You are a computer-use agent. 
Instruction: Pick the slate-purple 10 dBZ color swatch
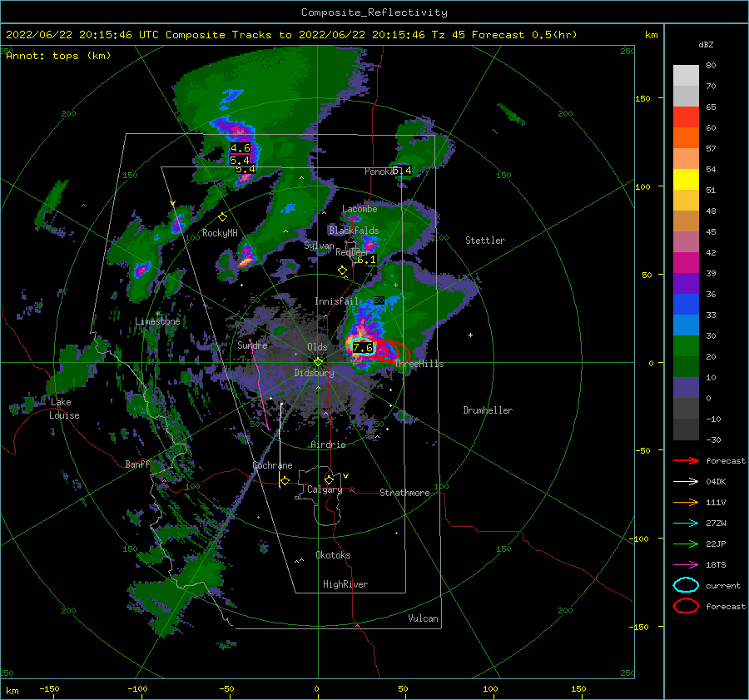[x=686, y=387]
